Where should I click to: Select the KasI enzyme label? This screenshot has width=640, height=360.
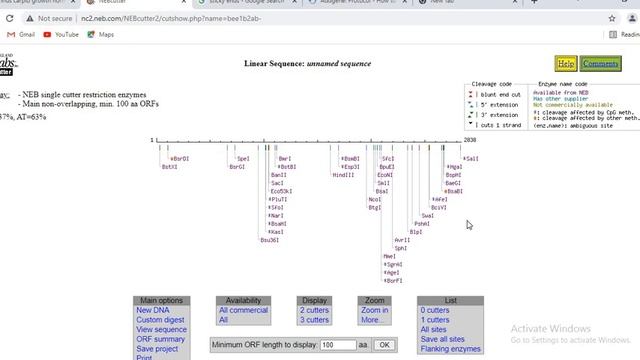coord(277,232)
